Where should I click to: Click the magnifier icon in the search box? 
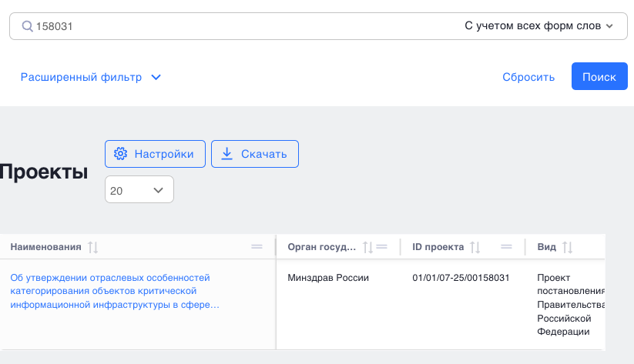click(27, 26)
